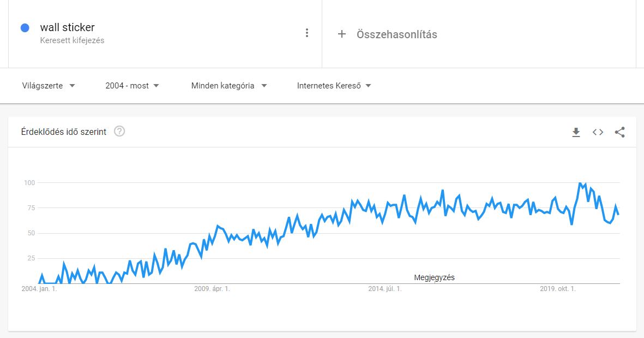Viewport: 644px width, 338px height.
Task: Click the blue dot next to wall sticker
Action: (25, 28)
